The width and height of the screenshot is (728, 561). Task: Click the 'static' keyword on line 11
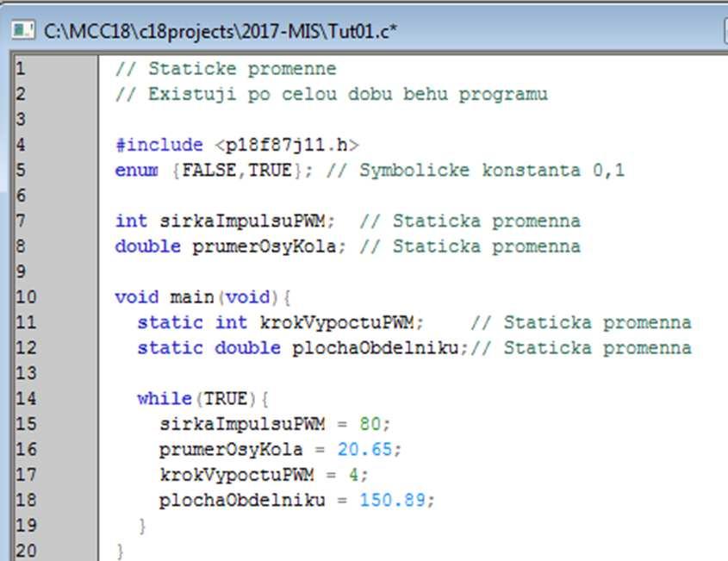tap(171, 322)
